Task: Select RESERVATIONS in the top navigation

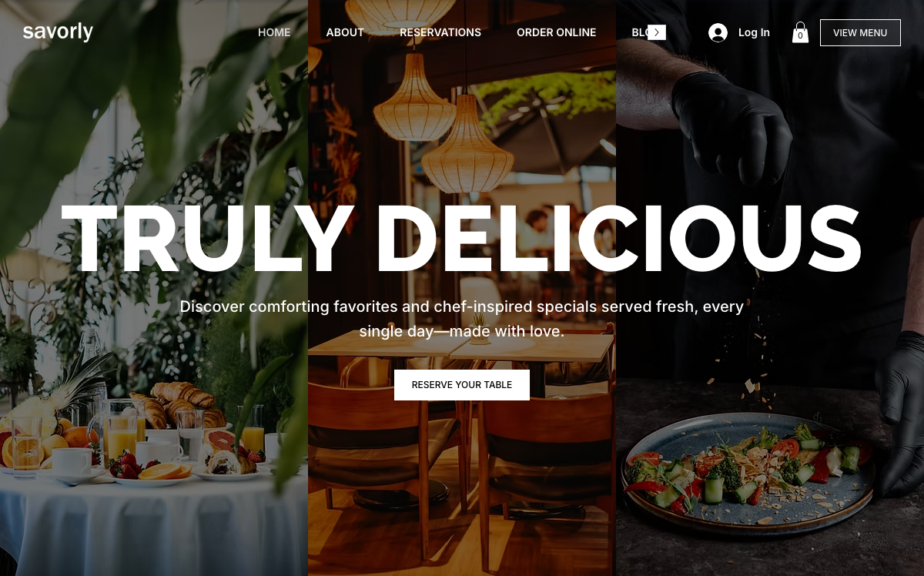Action: tap(440, 32)
